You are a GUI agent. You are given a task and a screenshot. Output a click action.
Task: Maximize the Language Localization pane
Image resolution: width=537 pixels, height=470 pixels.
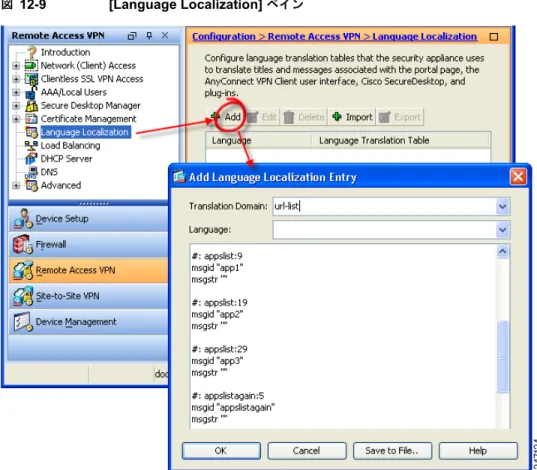coord(494,37)
